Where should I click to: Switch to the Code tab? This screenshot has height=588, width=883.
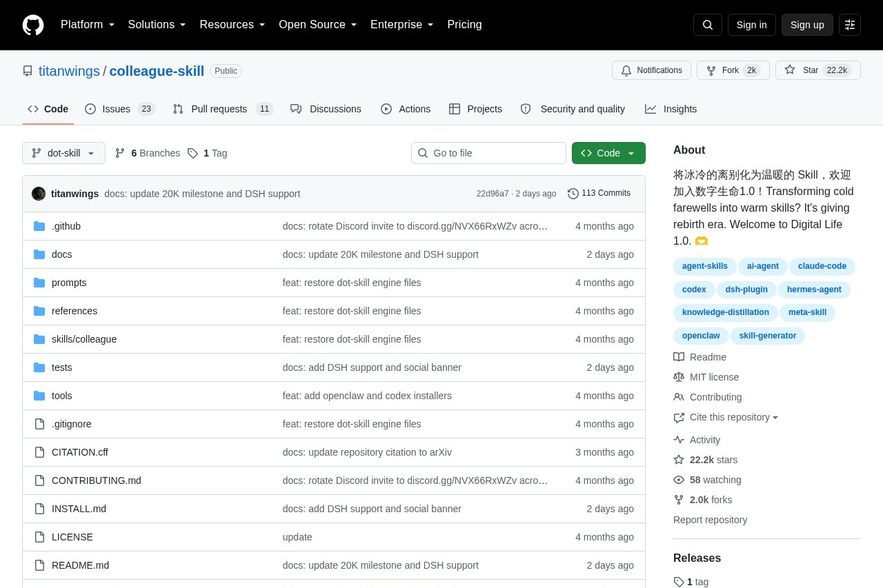(x=48, y=109)
